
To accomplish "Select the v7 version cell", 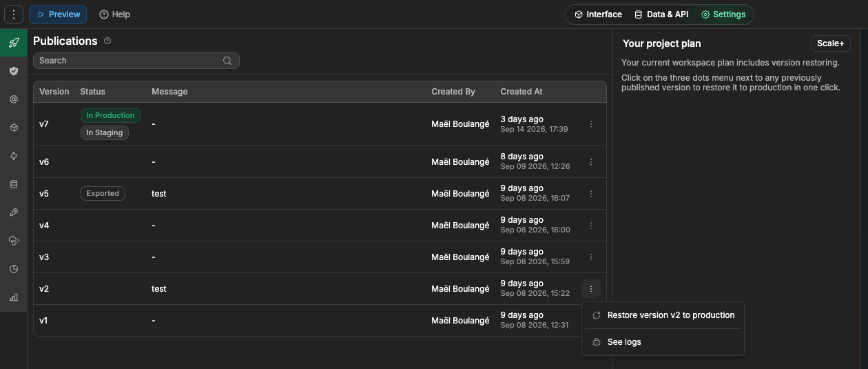I will pos(44,124).
